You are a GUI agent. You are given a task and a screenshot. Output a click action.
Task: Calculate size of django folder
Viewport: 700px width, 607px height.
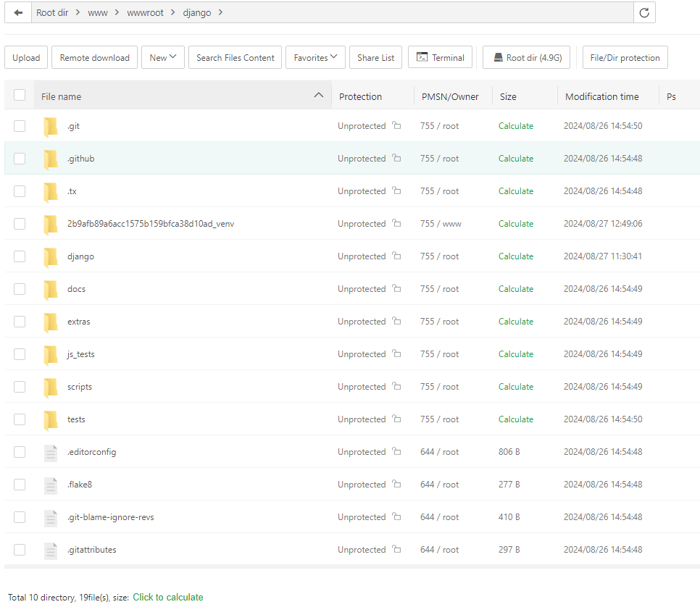515,256
